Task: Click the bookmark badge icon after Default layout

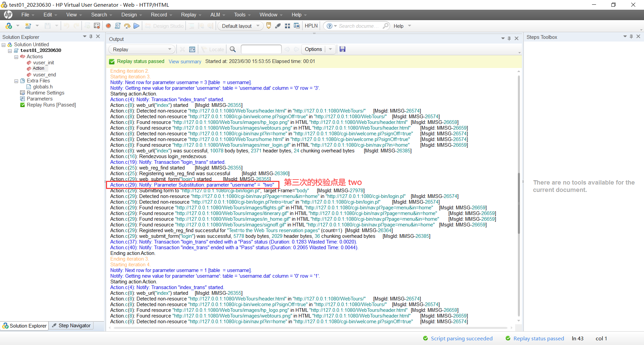Action: (x=269, y=26)
